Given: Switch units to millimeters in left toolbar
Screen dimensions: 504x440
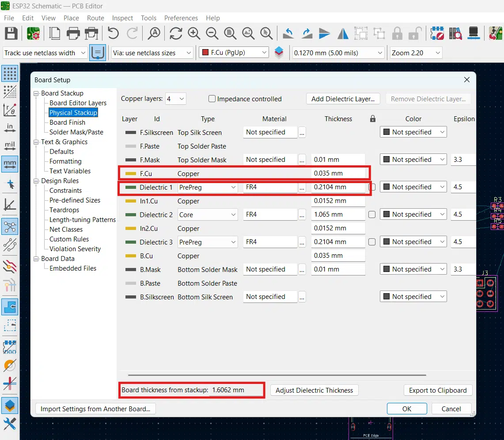Looking at the screenshot, I should [x=10, y=164].
